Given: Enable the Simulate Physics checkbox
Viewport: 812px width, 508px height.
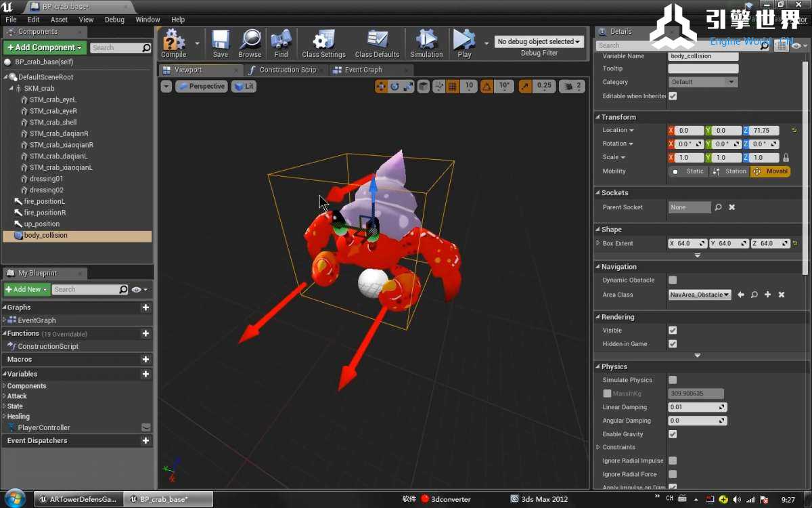Looking at the screenshot, I should pos(673,380).
